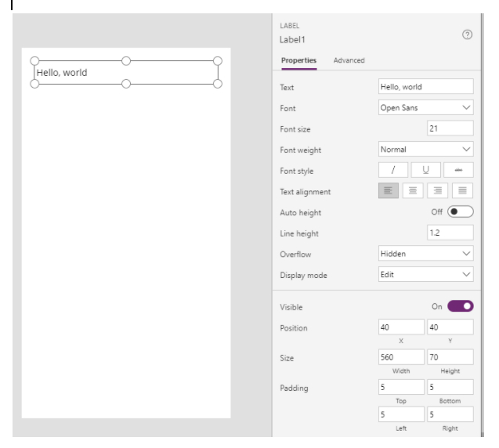Click the properties panel vertical scrollbar
The width and height of the screenshot is (499, 448).
483,225
